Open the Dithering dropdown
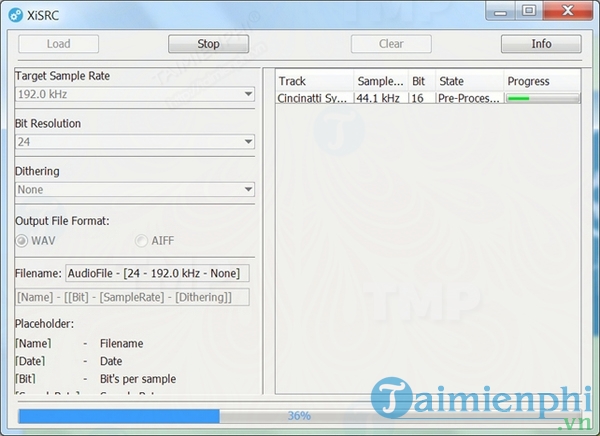This screenshot has height=436, width=600. point(135,189)
